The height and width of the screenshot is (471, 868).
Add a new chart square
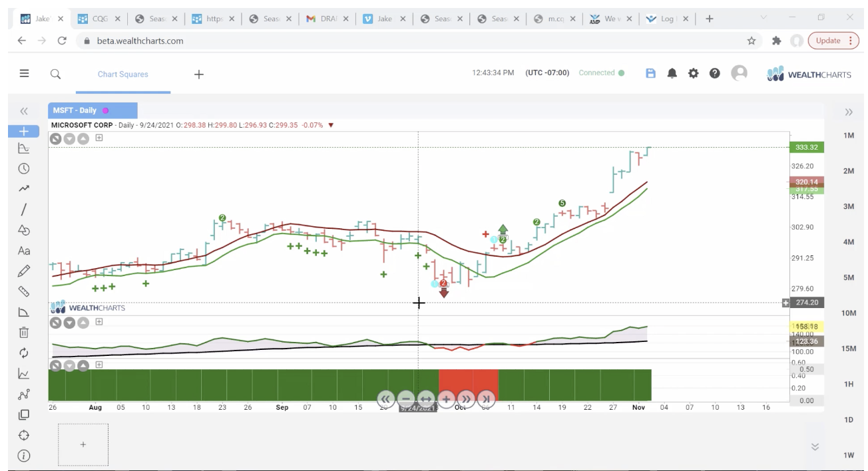[83, 444]
